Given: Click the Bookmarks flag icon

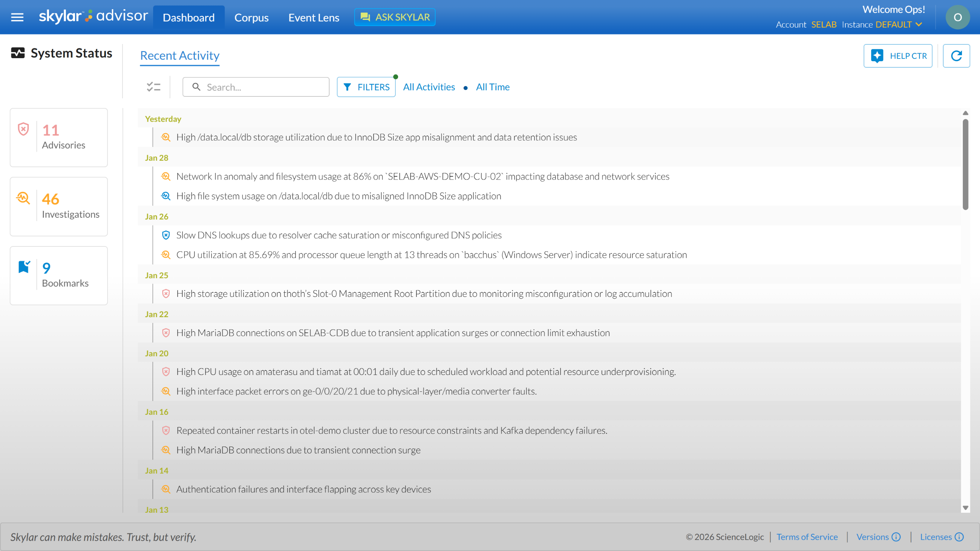Looking at the screenshot, I should (24, 267).
